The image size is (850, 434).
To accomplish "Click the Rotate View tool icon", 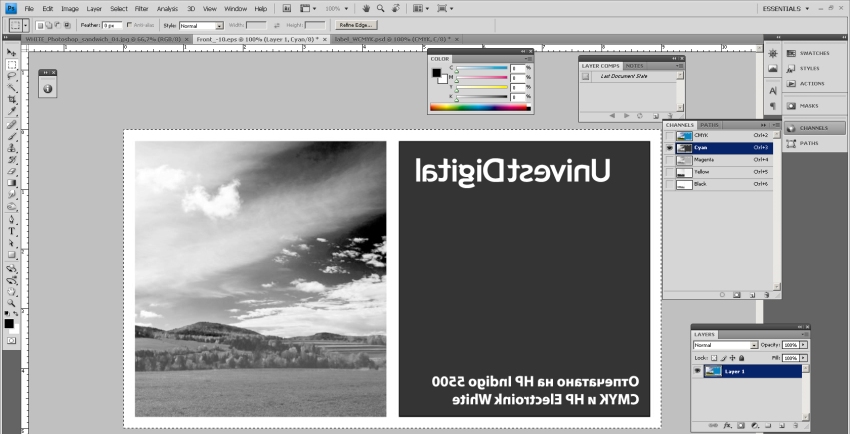I will pos(396,9).
